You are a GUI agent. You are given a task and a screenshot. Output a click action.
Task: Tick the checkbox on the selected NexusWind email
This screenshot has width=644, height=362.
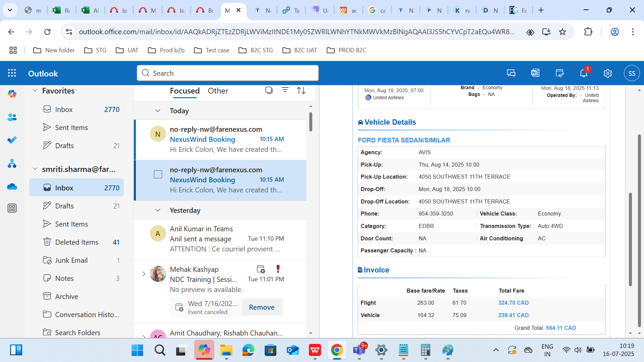(x=158, y=174)
